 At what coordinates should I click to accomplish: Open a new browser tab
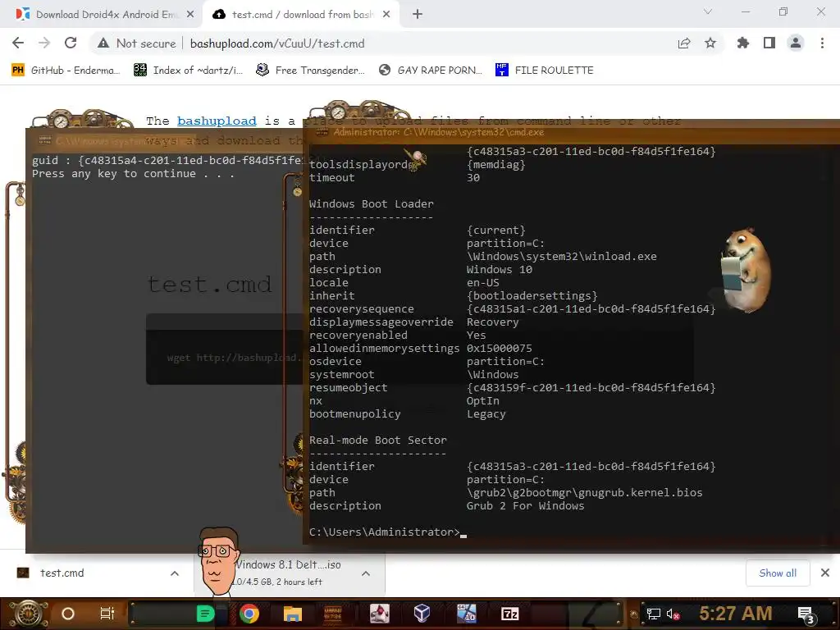tap(418, 15)
